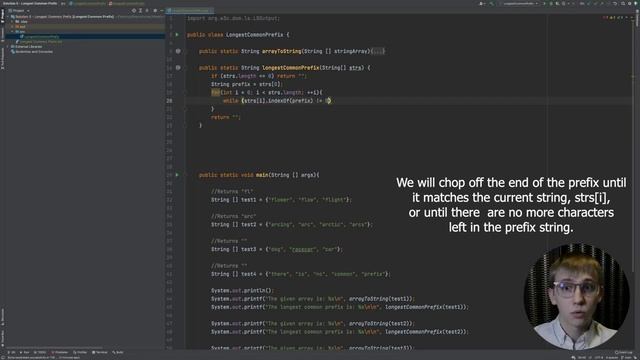The height and width of the screenshot is (360, 640).
Task: Click the user account icon in toolbar
Action: [x=481, y=3]
